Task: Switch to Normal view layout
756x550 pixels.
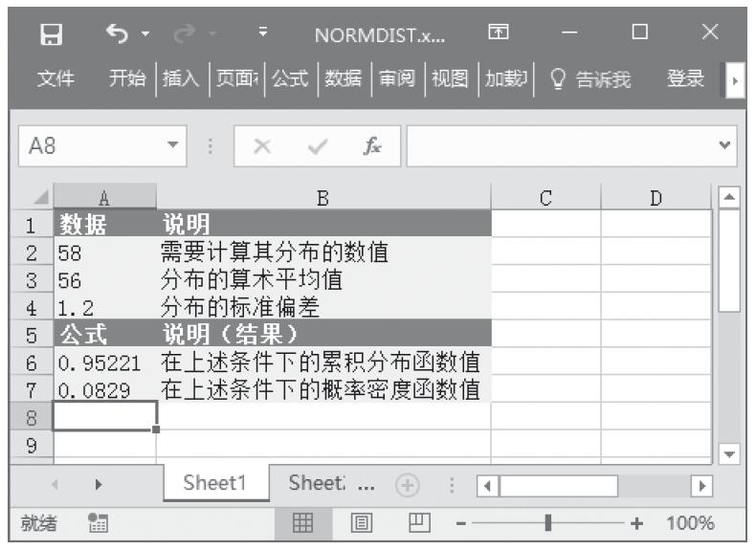Action: tap(303, 523)
